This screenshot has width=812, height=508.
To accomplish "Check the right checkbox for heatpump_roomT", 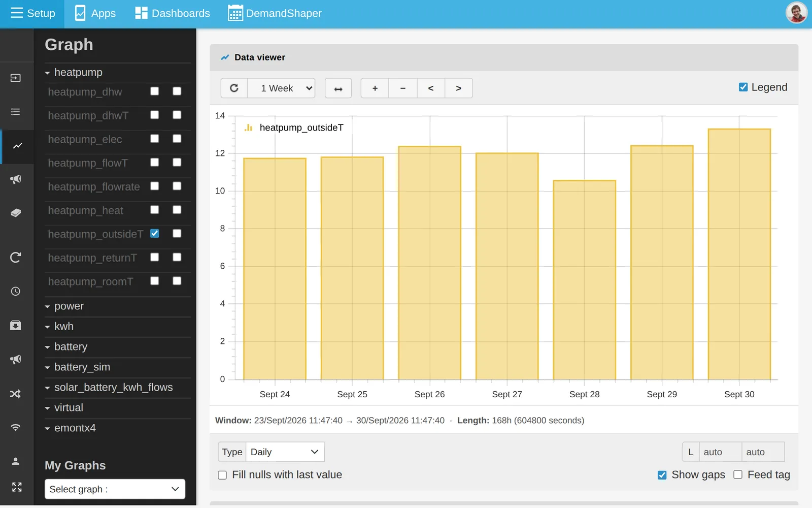I will tap(177, 281).
